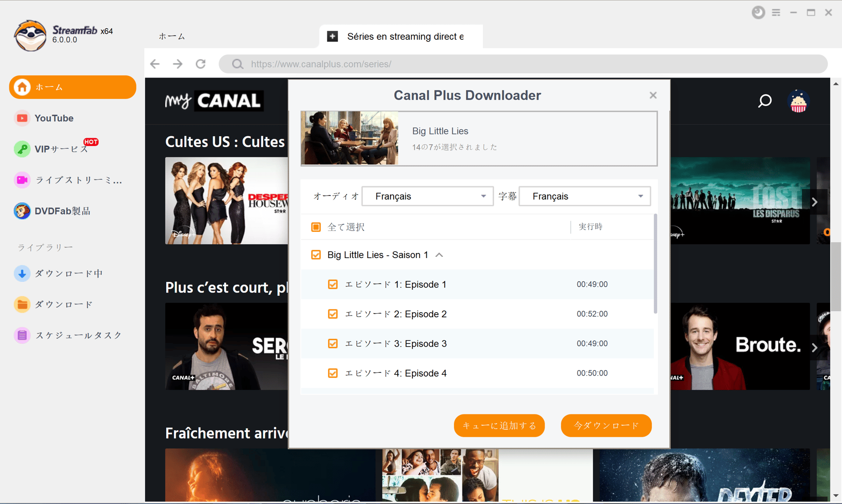Click the 実行時 column header
The height and width of the screenshot is (504, 842).
[591, 227]
